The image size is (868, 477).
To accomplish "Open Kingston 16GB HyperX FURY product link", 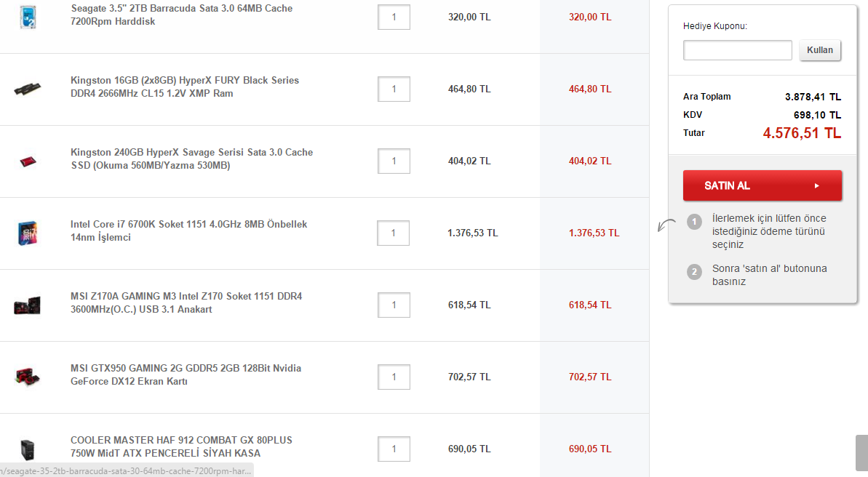I will (x=185, y=87).
